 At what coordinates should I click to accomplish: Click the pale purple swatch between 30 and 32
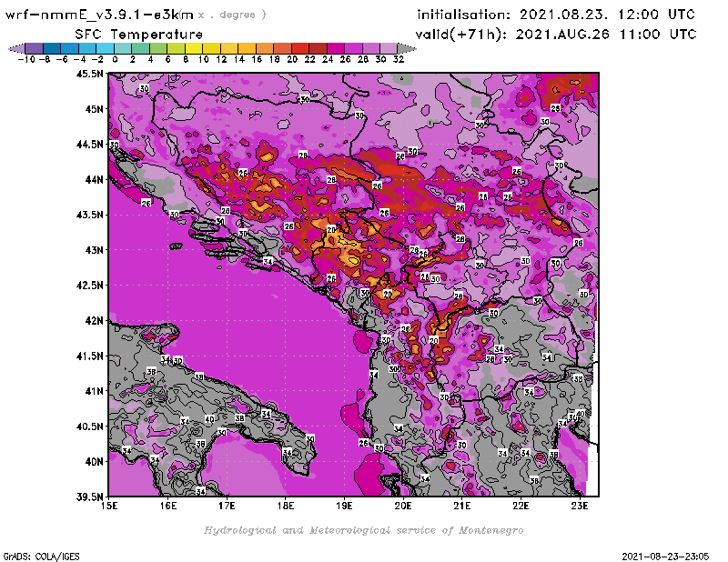point(389,48)
